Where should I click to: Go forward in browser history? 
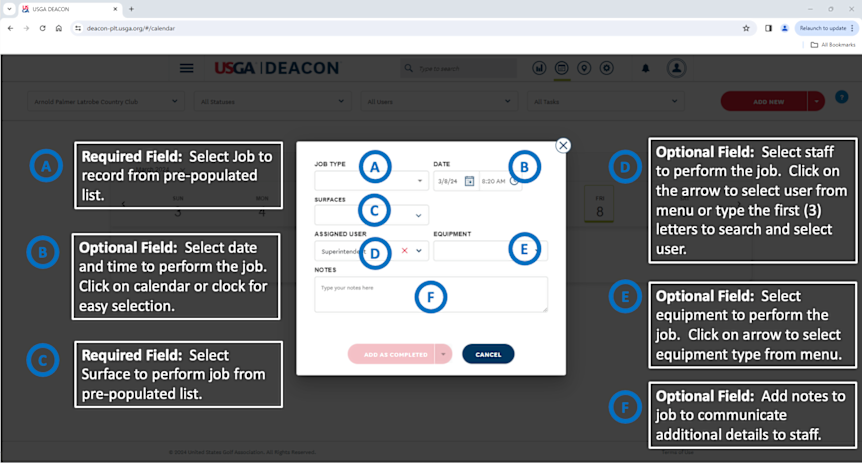click(26, 28)
